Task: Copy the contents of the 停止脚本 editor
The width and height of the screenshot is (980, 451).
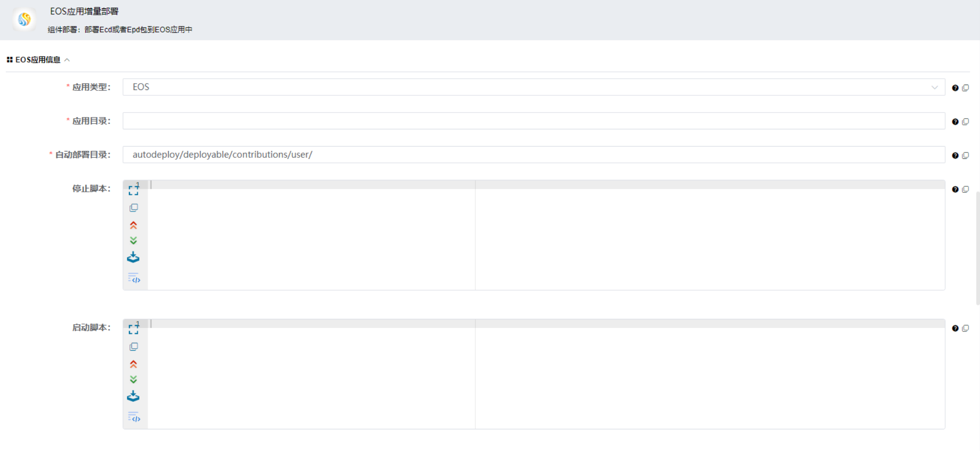Action: [x=133, y=207]
